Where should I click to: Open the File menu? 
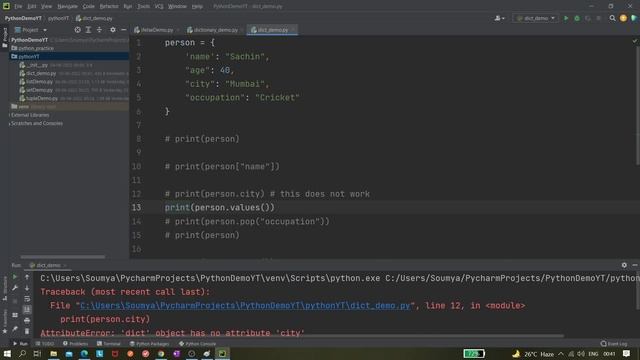18,7
